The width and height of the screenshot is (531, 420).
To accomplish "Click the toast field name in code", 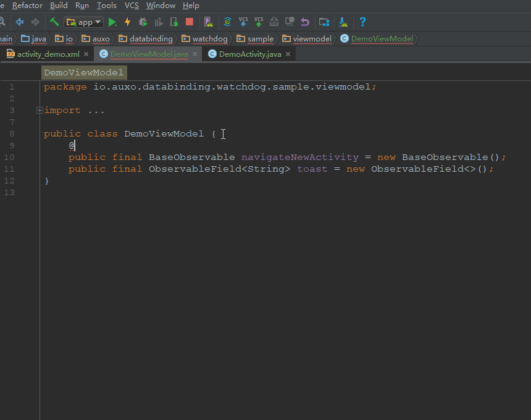I will (x=312, y=169).
